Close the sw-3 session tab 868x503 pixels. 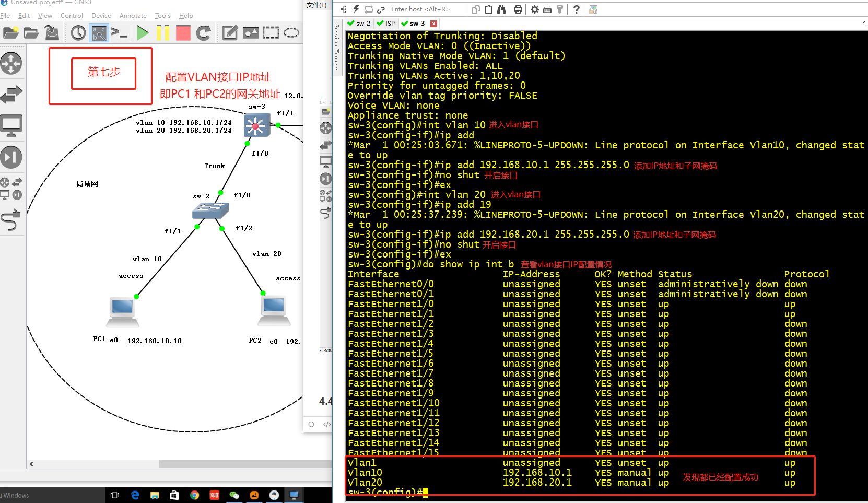433,24
